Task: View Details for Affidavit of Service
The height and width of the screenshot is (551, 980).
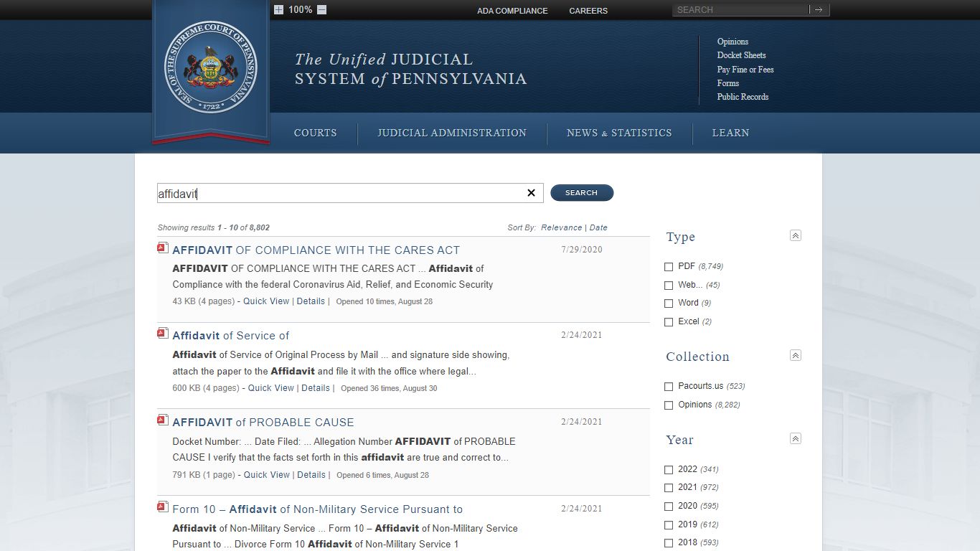Action: coord(316,388)
